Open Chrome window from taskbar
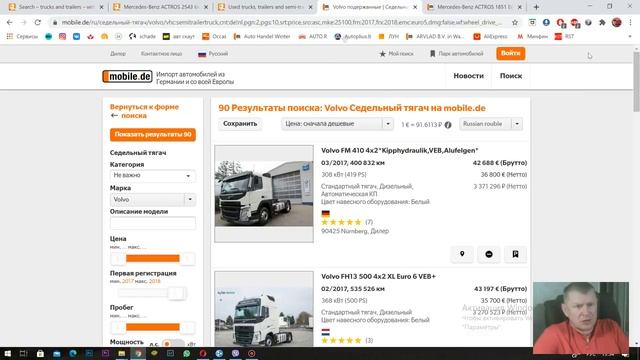 pos(138,353)
